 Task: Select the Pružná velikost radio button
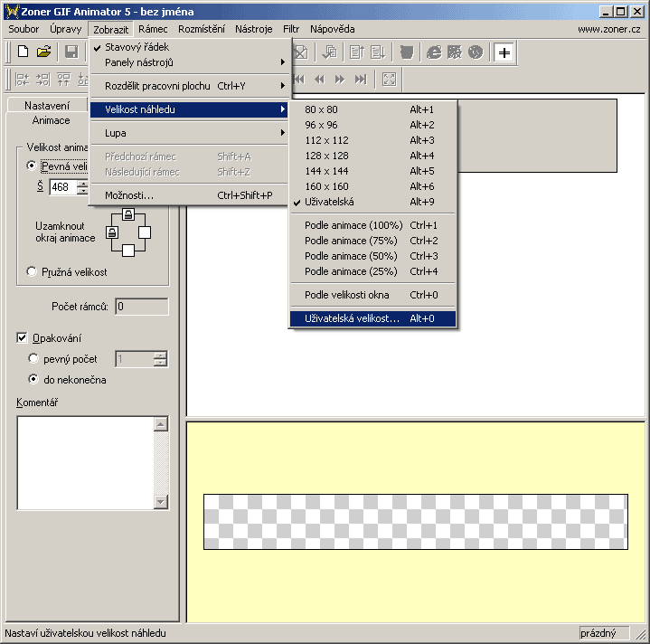pos(32,271)
